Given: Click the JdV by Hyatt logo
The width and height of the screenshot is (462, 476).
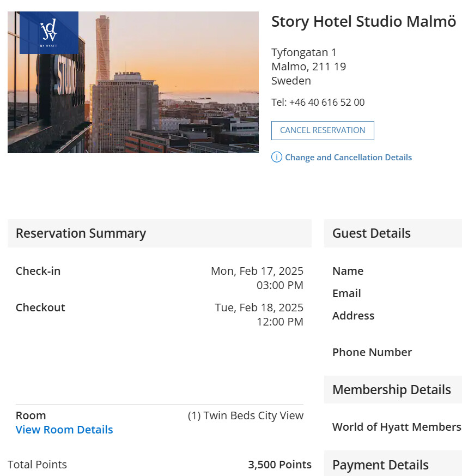Looking at the screenshot, I should click(49, 33).
